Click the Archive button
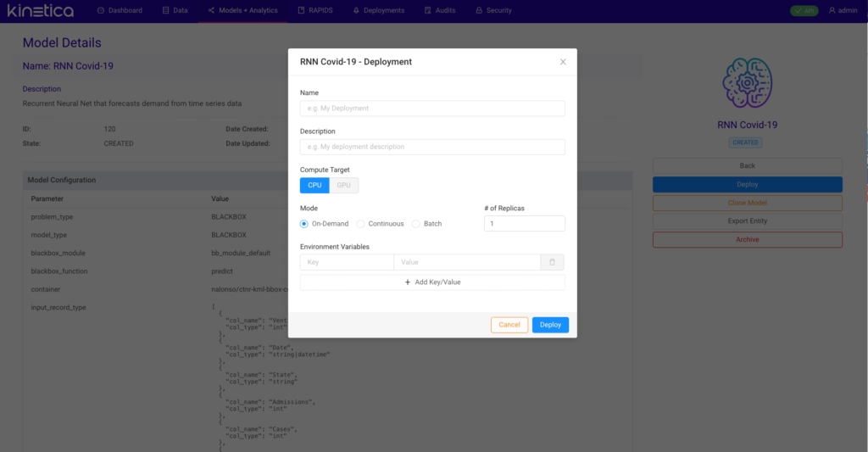The width and height of the screenshot is (868, 452). click(747, 240)
